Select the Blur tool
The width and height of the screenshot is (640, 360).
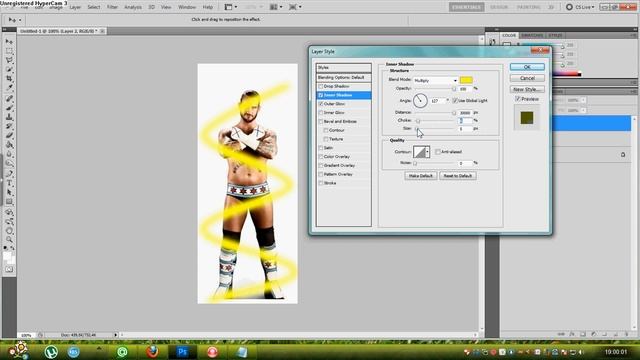point(9,154)
